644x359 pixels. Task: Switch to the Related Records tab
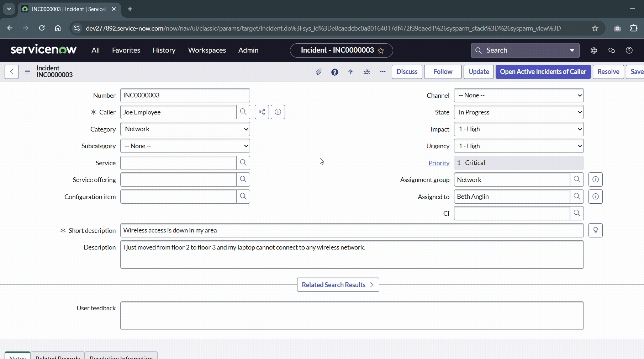pyautogui.click(x=57, y=357)
